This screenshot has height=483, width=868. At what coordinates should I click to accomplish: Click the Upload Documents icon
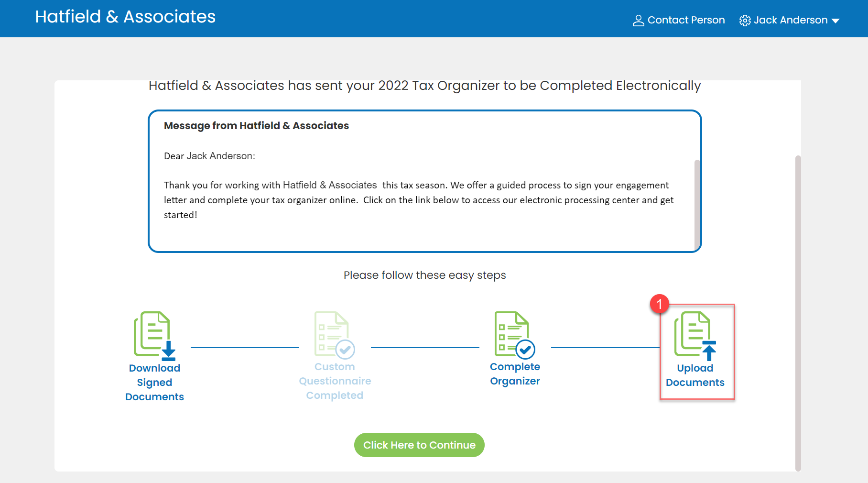[695, 336]
